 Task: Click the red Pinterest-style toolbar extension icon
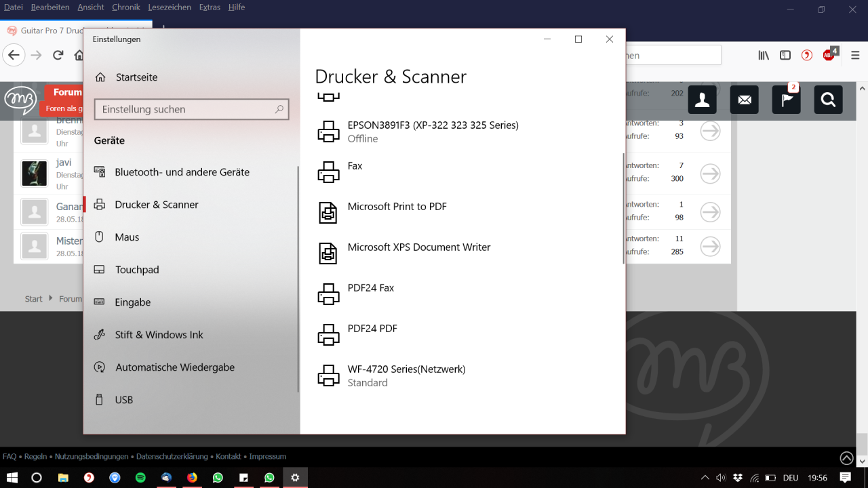[x=807, y=56]
